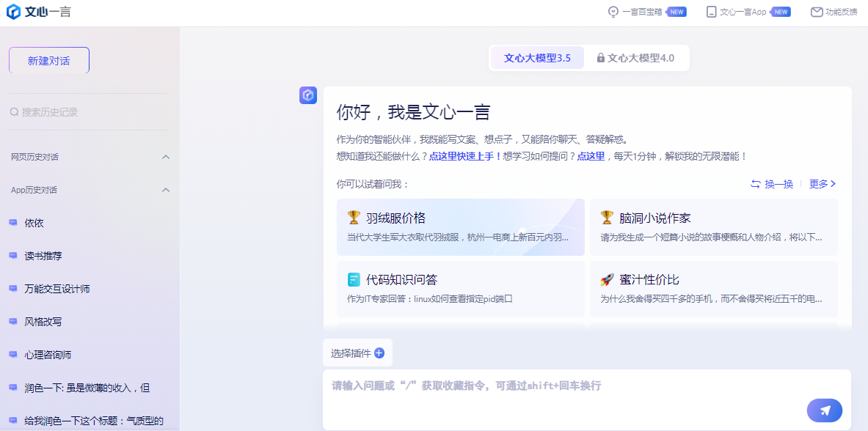868x431 pixels.
Task: Start a new chat with 新建对话
Action: (x=48, y=60)
